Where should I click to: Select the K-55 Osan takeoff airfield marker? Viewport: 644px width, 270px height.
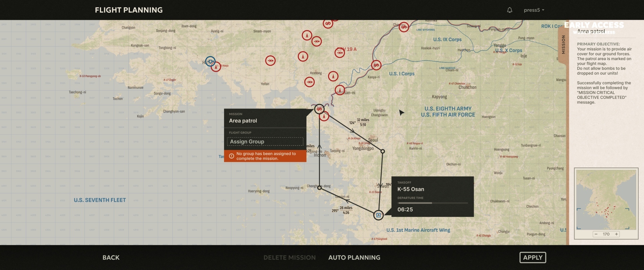378,215
